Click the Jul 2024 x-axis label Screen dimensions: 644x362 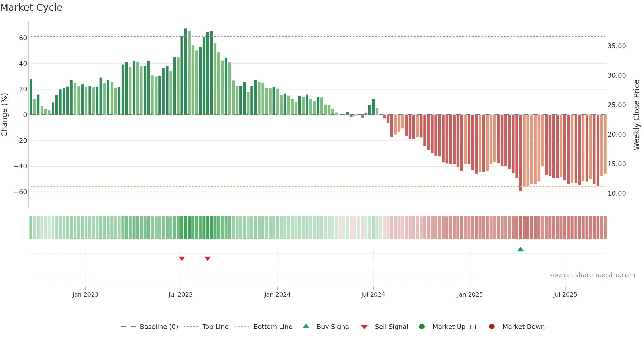pyautogui.click(x=373, y=294)
